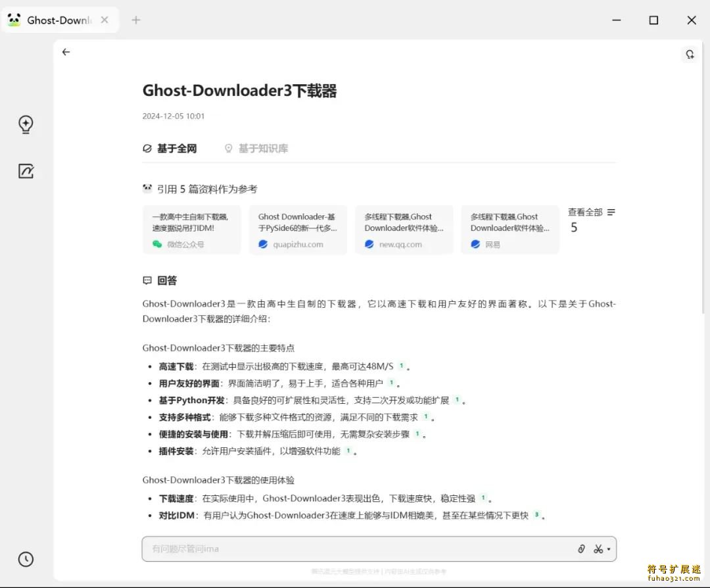Image resolution: width=710 pixels, height=588 pixels.
Task: Click the heading Ghost-Downloader3下载器的主要特点
Action: click(x=218, y=348)
